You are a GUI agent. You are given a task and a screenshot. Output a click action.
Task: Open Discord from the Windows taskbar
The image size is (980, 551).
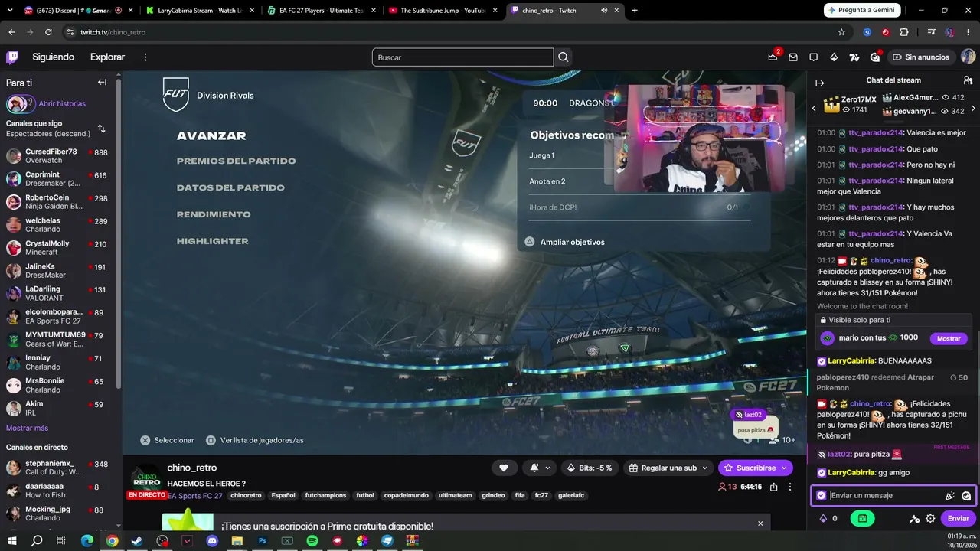tap(212, 541)
